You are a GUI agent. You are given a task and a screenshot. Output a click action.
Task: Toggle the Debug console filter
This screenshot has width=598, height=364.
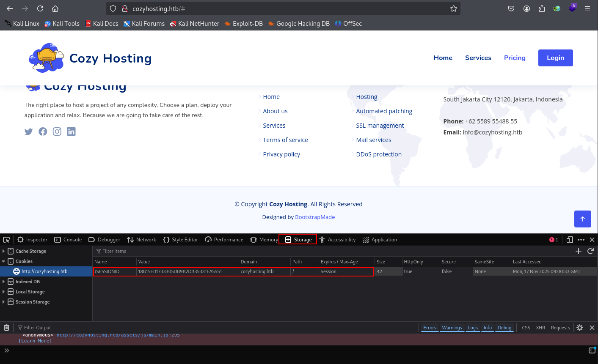504,328
